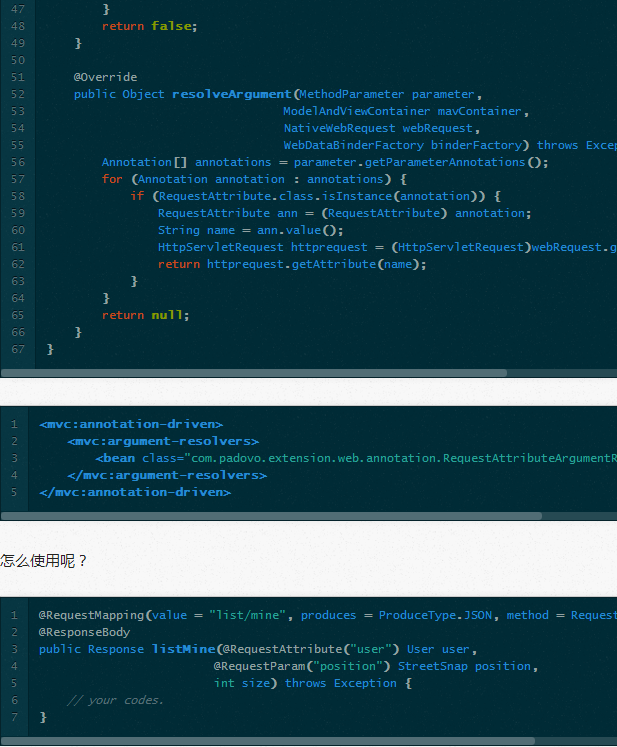
Task: Click closing '</mvc:argument-resolvers>' tag
Action: [x=167, y=475]
